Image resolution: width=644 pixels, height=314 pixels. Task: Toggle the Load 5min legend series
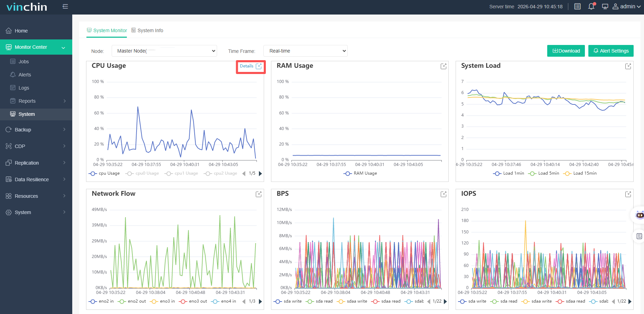click(x=544, y=173)
